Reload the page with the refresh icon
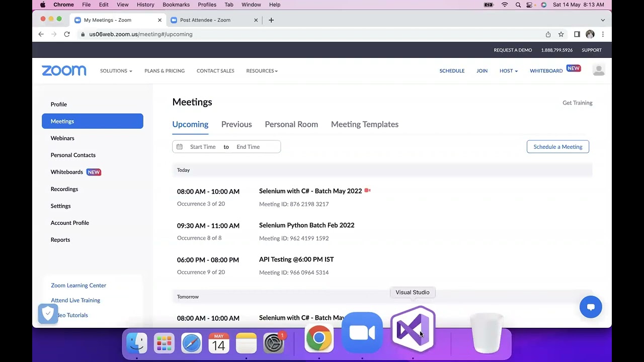644x362 pixels. pos(67,34)
